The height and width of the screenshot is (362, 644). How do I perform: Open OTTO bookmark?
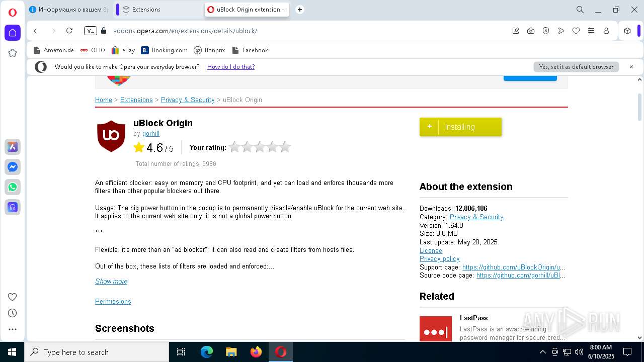pos(93,50)
